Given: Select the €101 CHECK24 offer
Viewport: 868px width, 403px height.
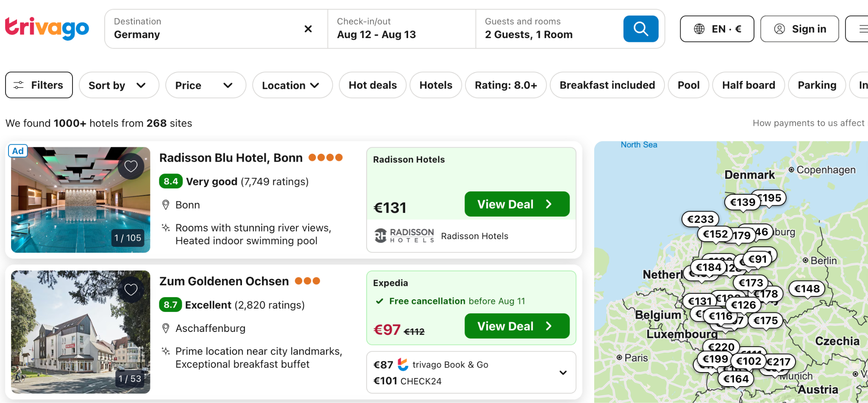Looking at the screenshot, I should coord(407,381).
